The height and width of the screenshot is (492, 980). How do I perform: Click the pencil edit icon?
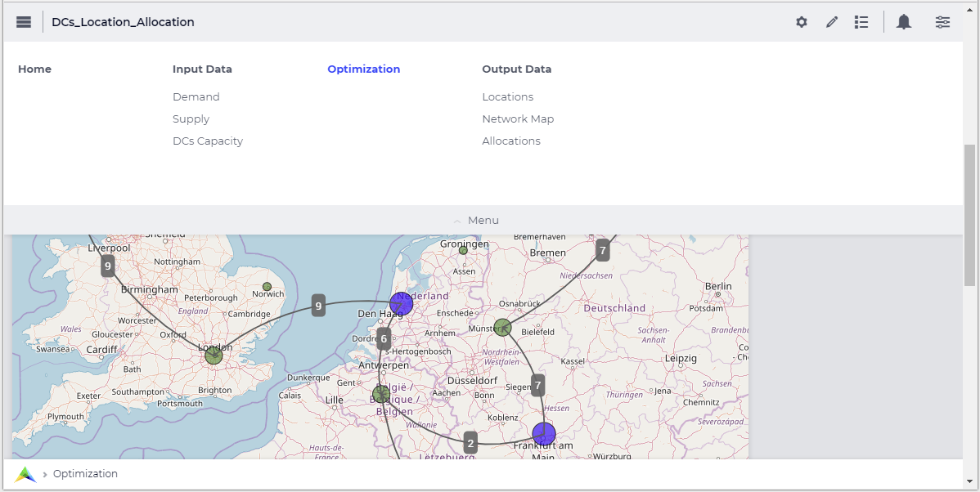coord(831,22)
